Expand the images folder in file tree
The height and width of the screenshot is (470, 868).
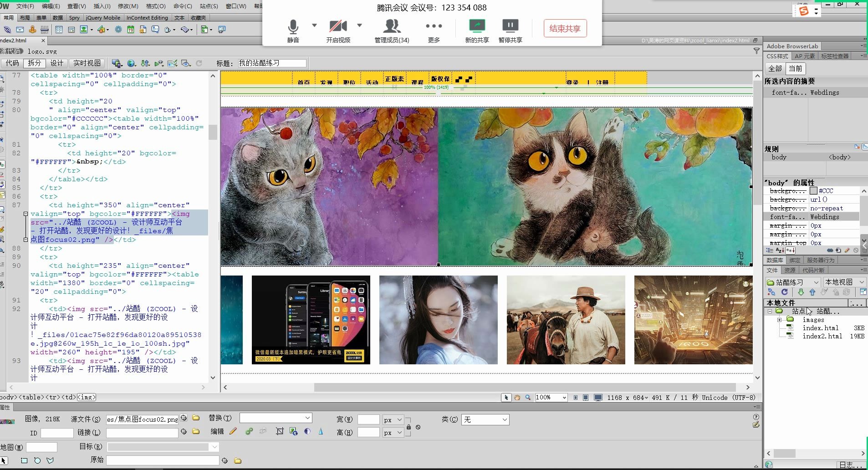[779, 320]
